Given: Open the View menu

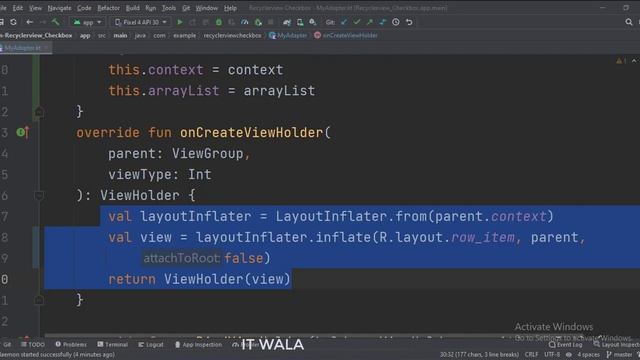Looking at the screenshot, I should pos(35,8).
